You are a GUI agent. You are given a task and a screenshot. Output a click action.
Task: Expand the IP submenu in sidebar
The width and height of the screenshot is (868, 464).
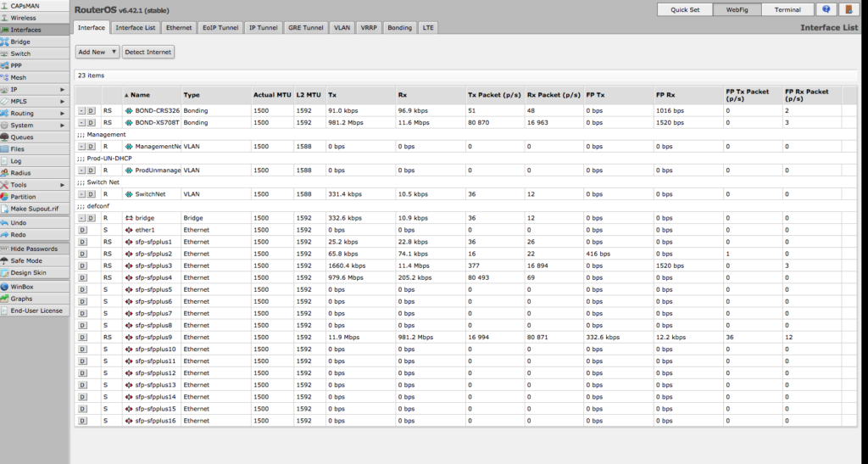tap(34, 89)
